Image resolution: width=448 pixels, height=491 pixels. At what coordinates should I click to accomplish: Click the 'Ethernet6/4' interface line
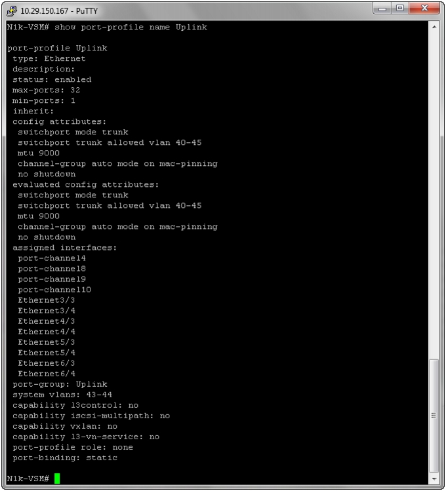coord(47,374)
